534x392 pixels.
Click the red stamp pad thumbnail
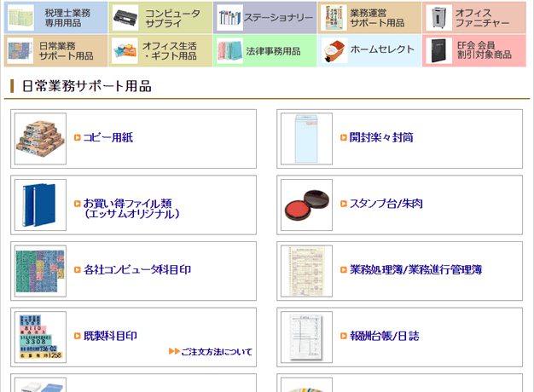(306, 205)
